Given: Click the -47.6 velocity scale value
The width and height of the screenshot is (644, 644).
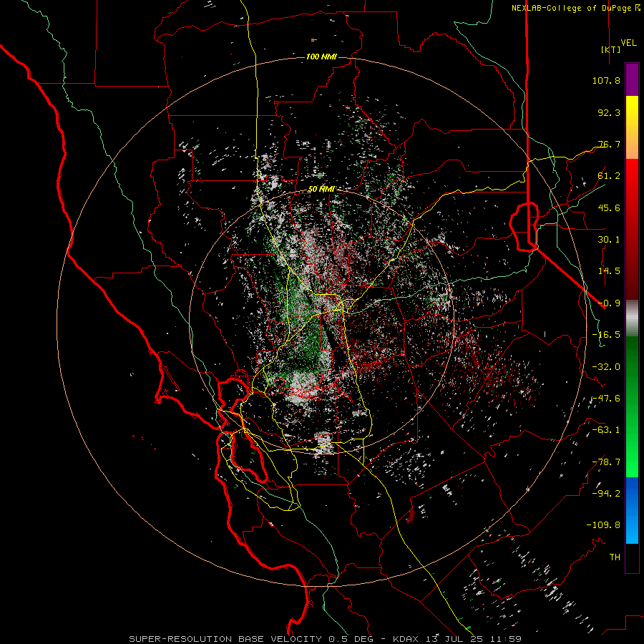Looking at the screenshot, I should pos(606,399).
